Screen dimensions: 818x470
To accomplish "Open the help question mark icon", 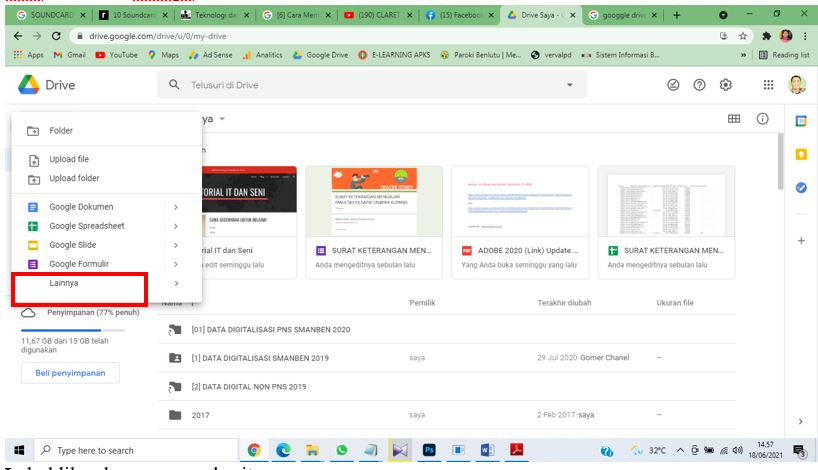I will point(700,86).
